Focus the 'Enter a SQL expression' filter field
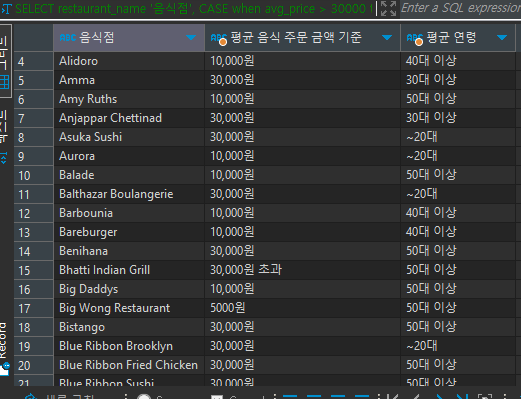This screenshot has width=521, height=399. (461, 8)
